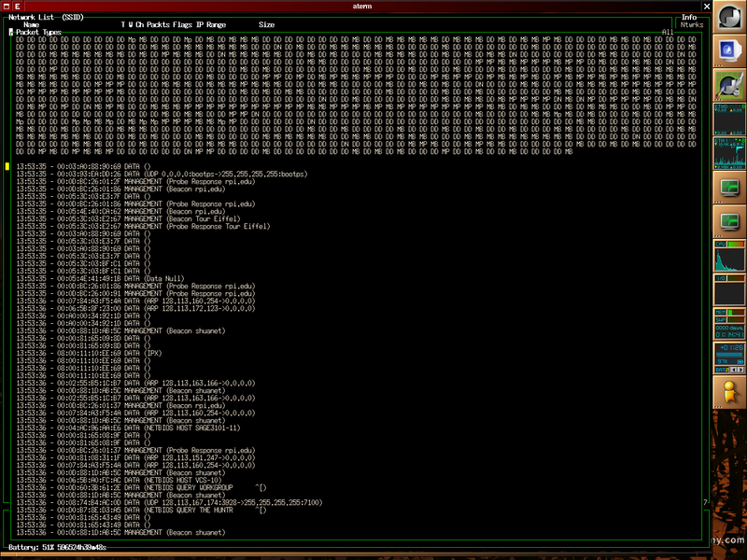Image resolution: width=747 pixels, height=560 pixels.
Task: Launch the first green-screen monitor dock icon
Action: pos(729,188)
